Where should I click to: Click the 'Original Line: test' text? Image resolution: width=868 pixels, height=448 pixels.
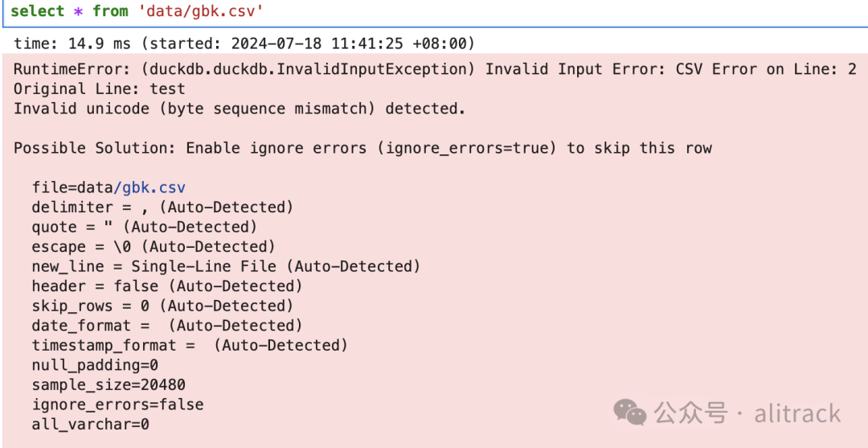(100, 88)
